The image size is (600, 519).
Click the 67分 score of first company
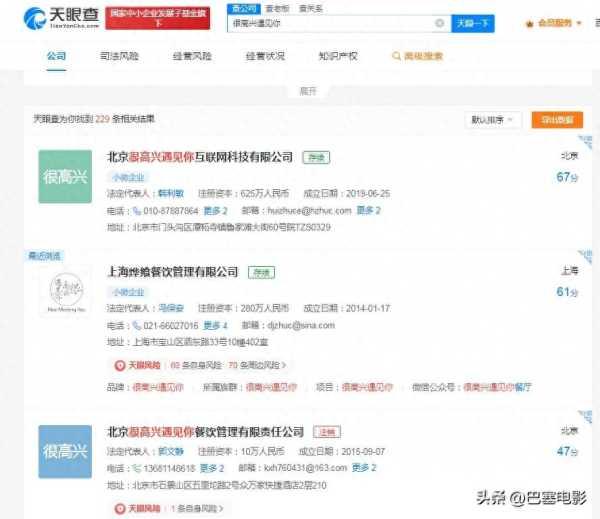pyautogui.click(x=567, y=177)
